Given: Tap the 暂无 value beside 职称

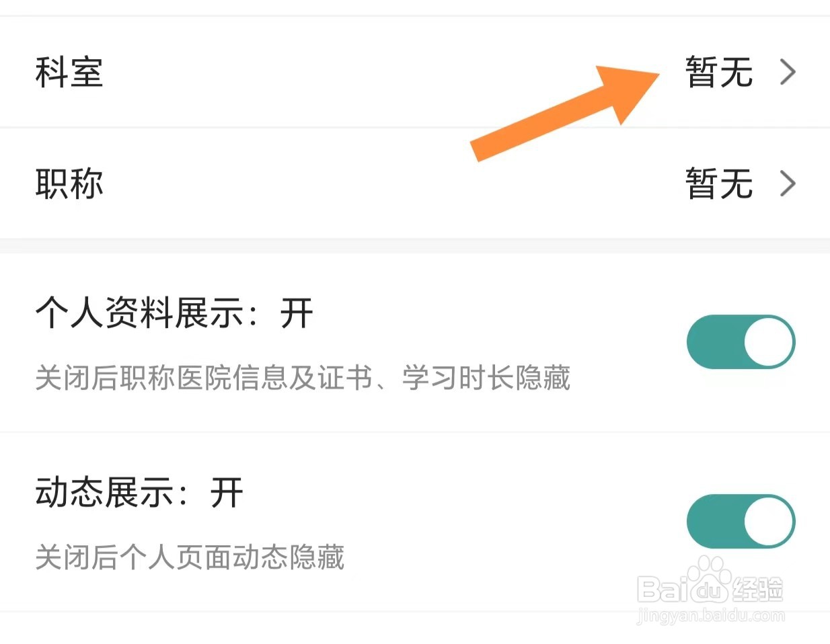Looking at the screenshot, I should pyautogui.click(x=718, y=184).
